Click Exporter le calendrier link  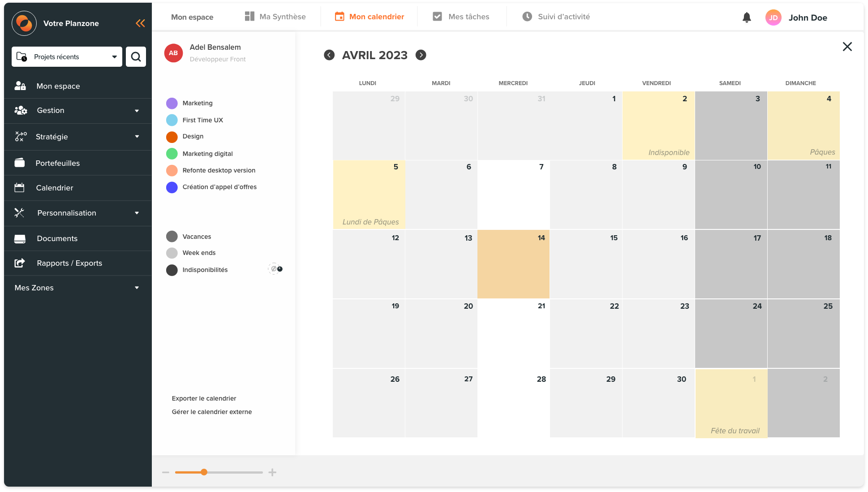(x=204, y=398)
